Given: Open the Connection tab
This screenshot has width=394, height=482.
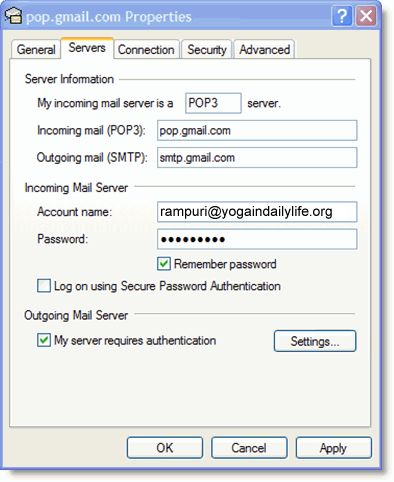Looking at the screenshot, I should tap(146, 50).
